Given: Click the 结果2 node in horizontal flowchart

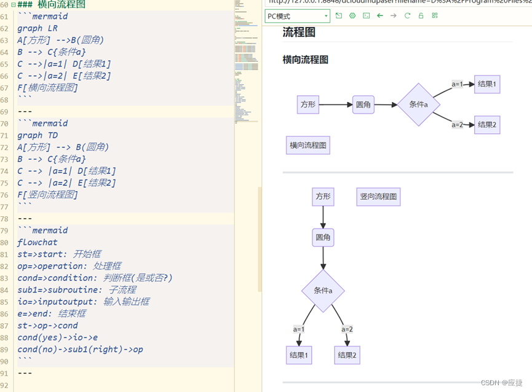Looking at the screenshot, I should (487, 125).
